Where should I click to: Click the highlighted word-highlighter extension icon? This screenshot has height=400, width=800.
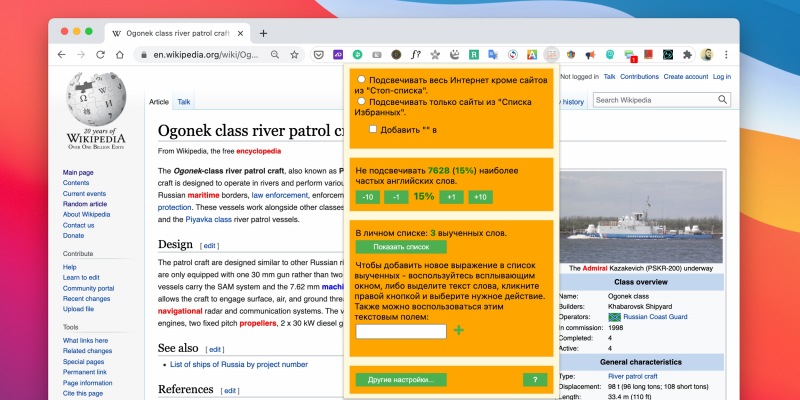(552, 55)
